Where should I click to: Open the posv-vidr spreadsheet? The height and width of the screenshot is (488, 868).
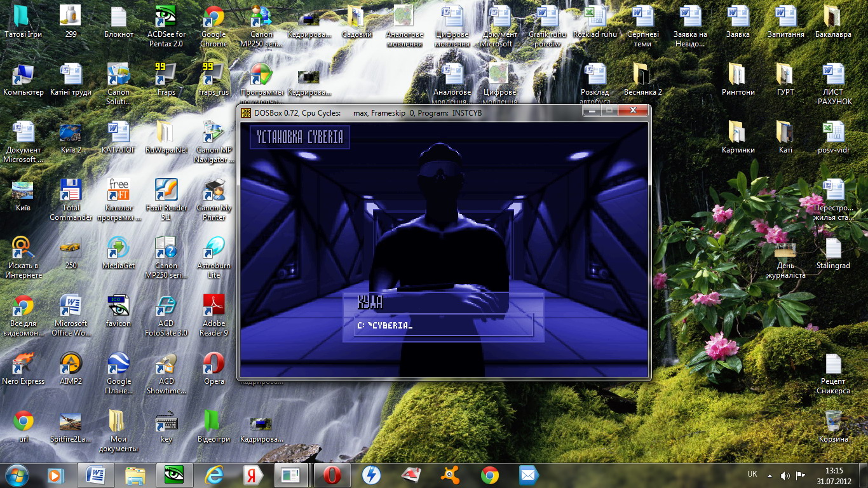[833, 137]
